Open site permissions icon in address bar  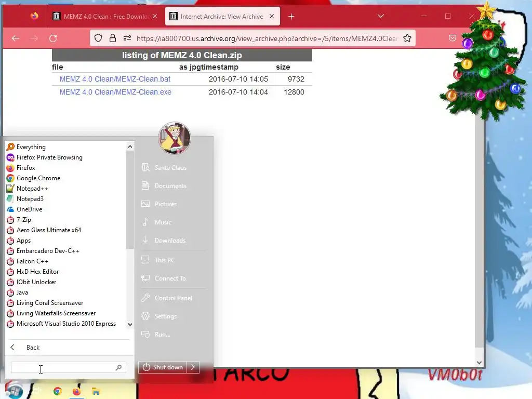coord(127,38)
